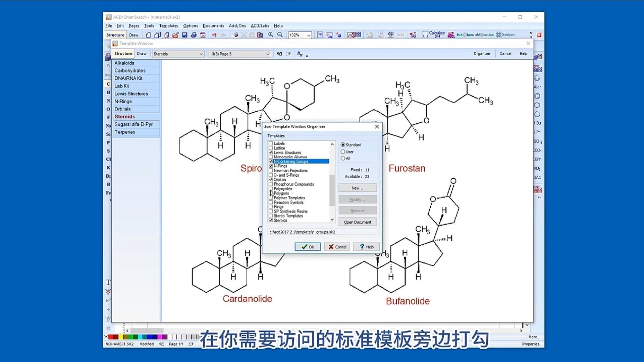Image resolution: width=644 pixels, height=362 pixels.
Task: Click the New... button
Action: pyautogui.click(x=358, y=188)
